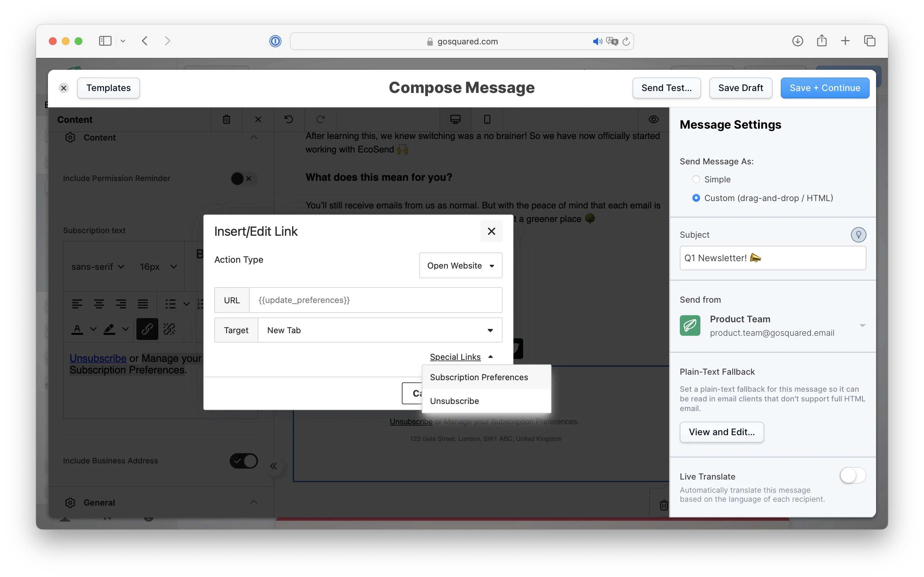Click the insert link chain icon
The image size is (924, 577).
[147, 329]
